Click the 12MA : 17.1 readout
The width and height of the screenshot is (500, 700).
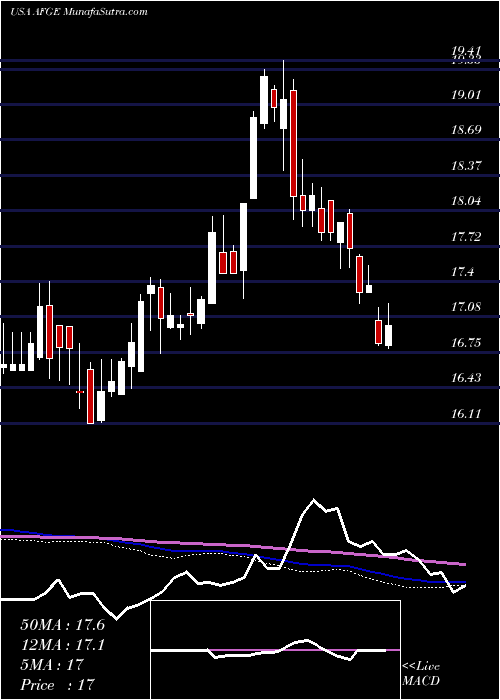pyautogui.click(x=62, y=645)
